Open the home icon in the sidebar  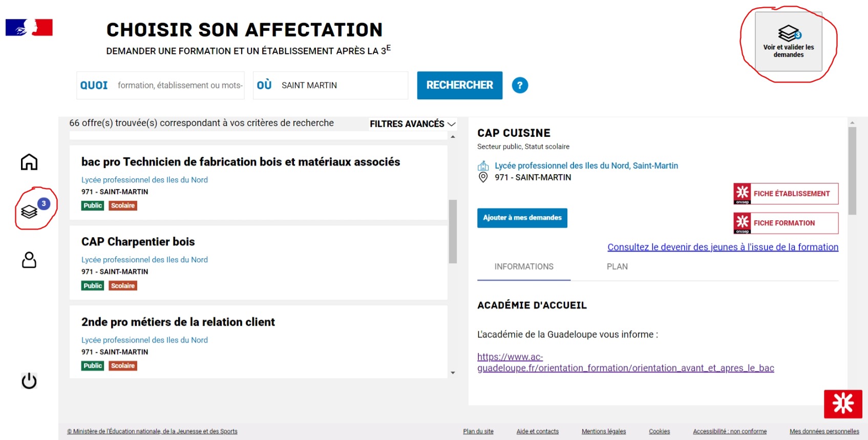(29, 162)
